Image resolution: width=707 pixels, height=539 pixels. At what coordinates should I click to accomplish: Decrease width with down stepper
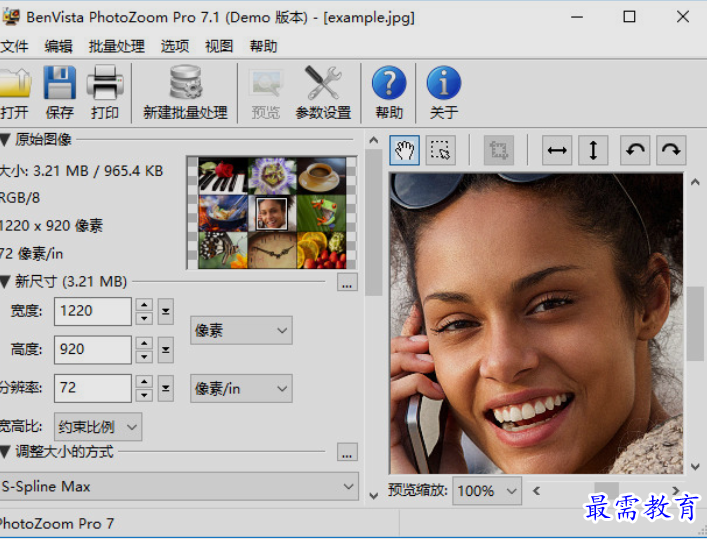click(144, 318)
